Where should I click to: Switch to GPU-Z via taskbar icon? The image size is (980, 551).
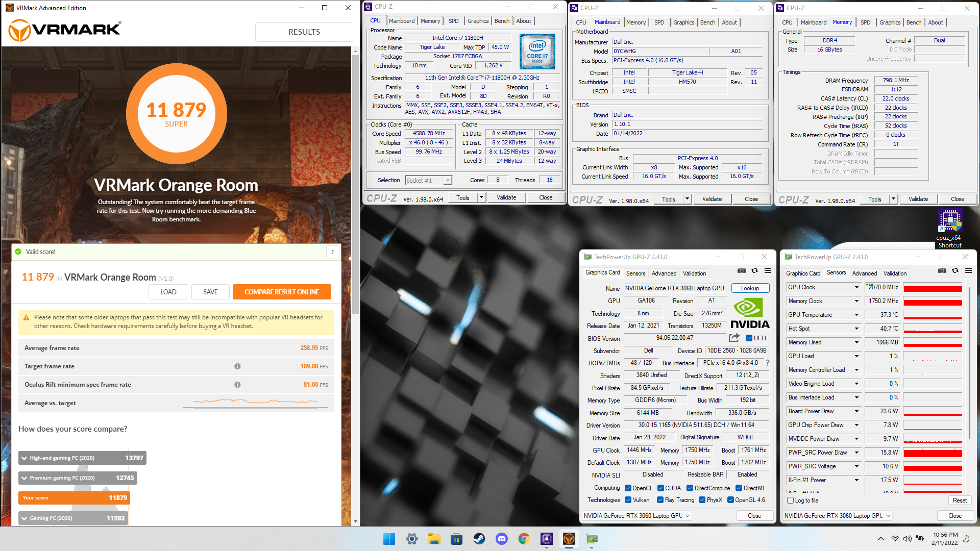(x=592, y=539)
